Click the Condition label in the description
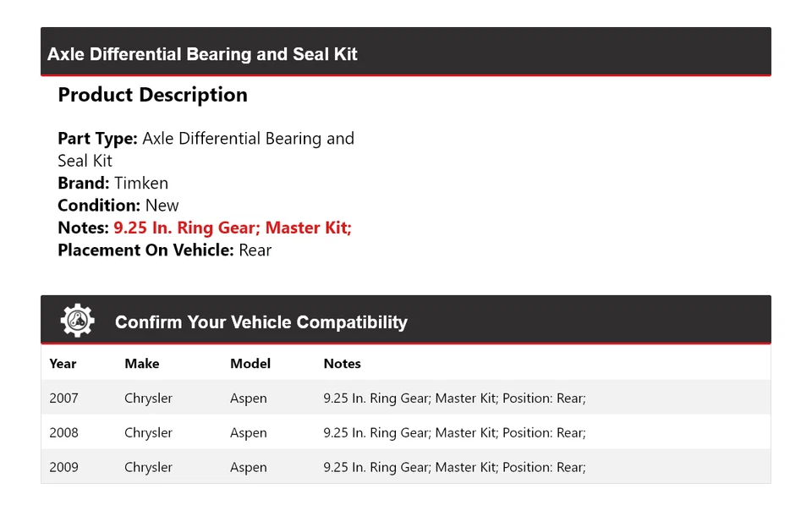The width and height of the screenshot is (812, 511). (99, 206)
